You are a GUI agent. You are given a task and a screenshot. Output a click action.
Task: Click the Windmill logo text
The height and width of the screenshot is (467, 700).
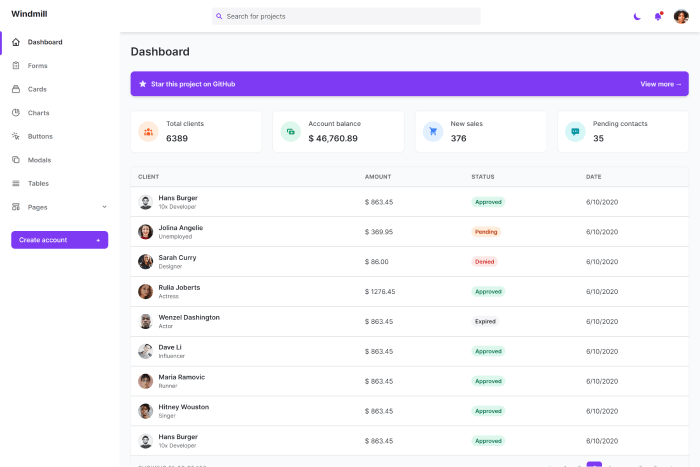click(29, 14)
